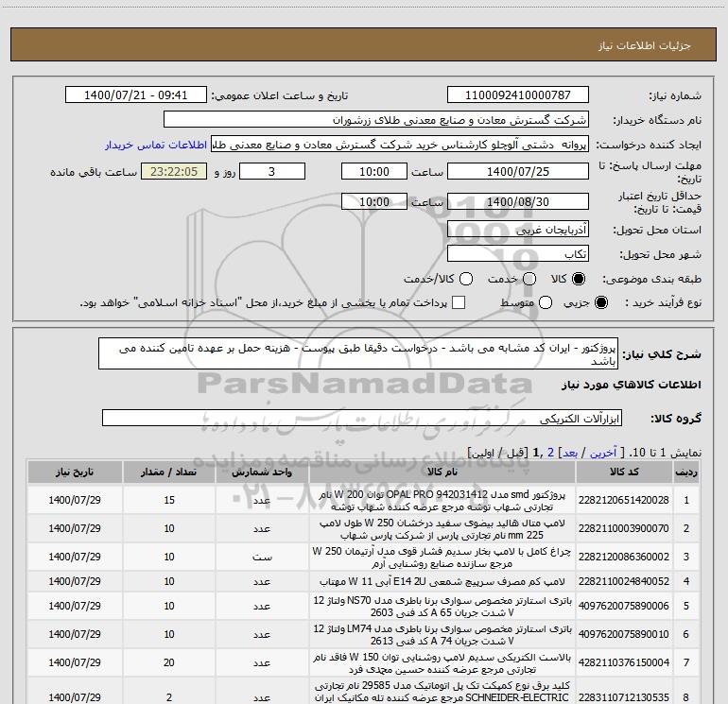Click product code 2282120086360002

point(624,557)
